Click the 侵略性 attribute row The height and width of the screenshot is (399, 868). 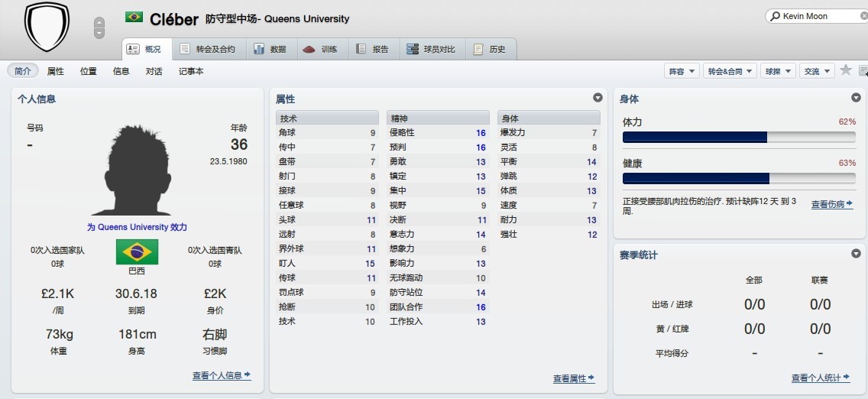(438, 133)
